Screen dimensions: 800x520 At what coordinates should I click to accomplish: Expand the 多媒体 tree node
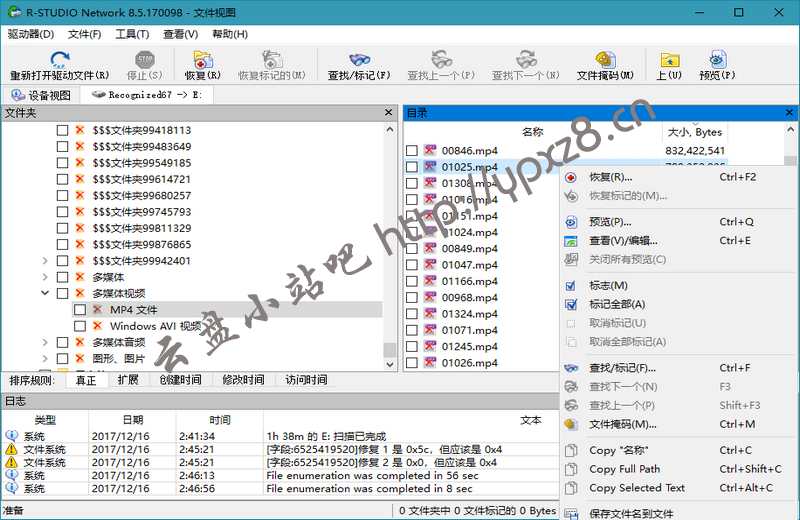(x=45, y=277)
